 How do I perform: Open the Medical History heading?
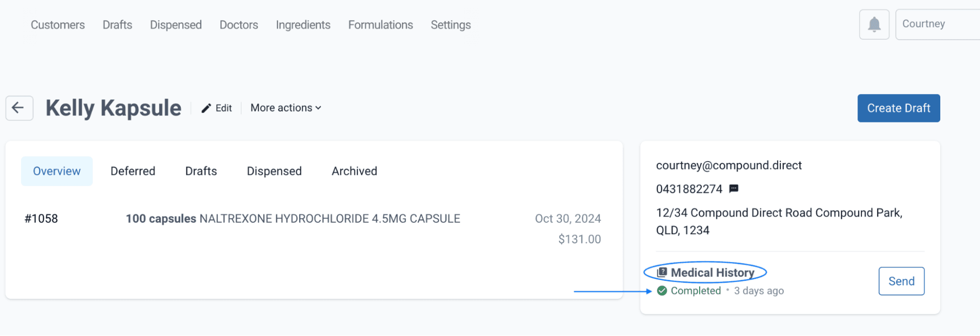712,272
